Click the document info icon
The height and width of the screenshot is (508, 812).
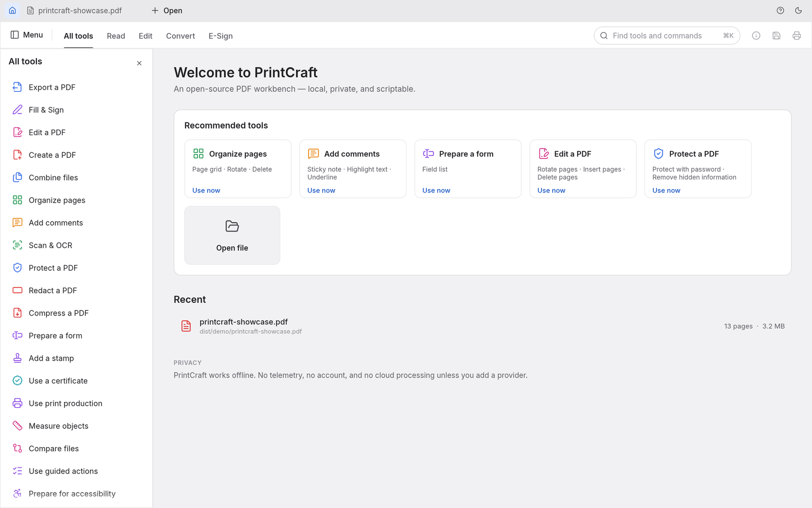click(x=756, y=36)
